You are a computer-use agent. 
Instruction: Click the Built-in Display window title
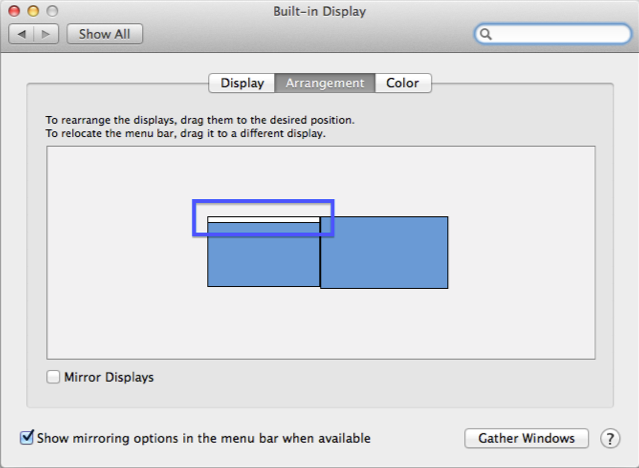(x=319, y=11)
